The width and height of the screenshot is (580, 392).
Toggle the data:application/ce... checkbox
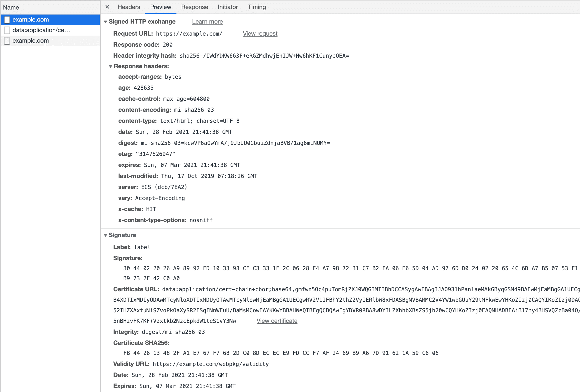pyautogui.click(x=8, y=30)
